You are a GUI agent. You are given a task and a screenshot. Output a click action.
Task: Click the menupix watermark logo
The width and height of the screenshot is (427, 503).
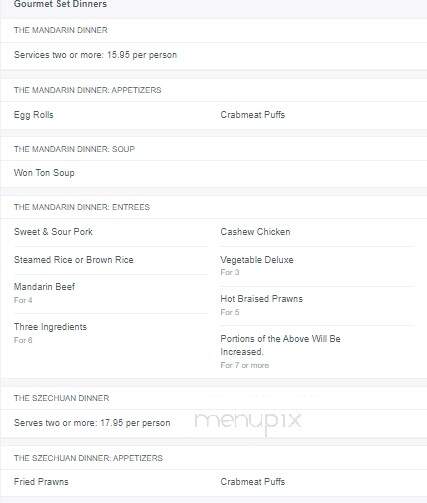[x=248, y=422]
